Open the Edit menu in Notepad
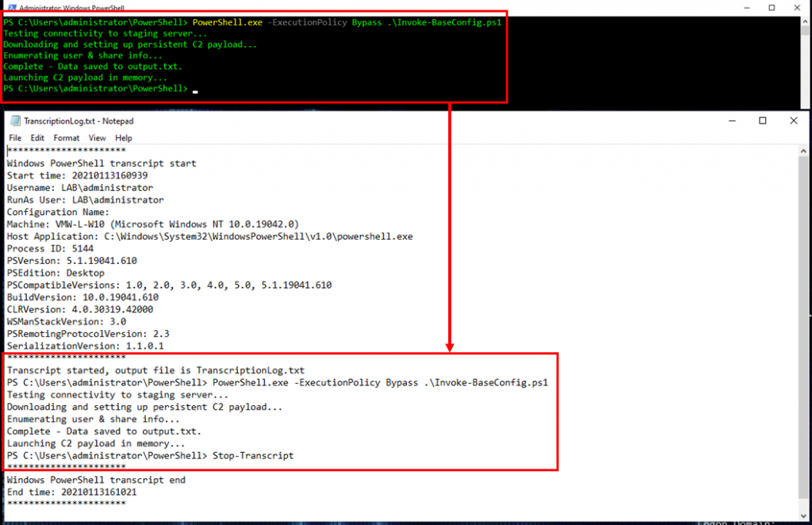This screenshot has width=812, height=525. pyautogui.click(x=36, y=138)
